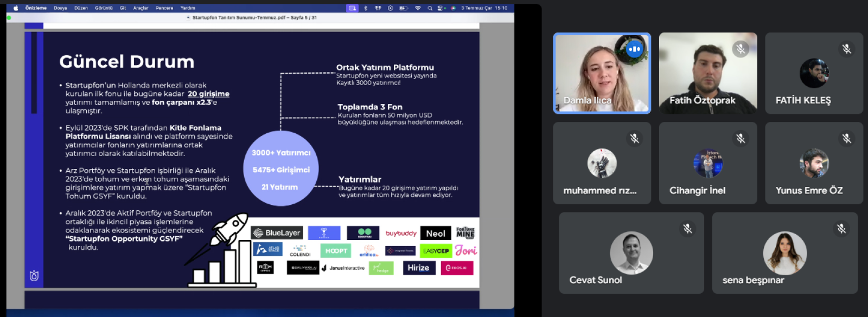Open the Düzen menu
868x317 pixels.
coord(81,8)
